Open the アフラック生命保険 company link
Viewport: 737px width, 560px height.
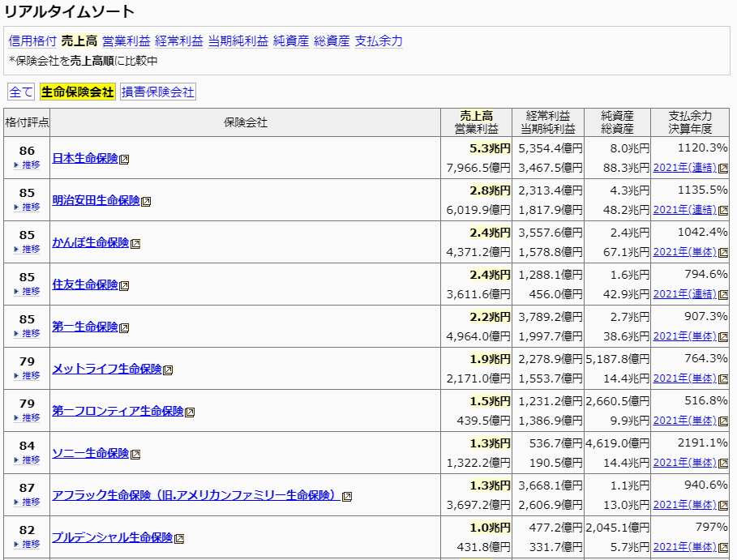(x=196, y=495)
